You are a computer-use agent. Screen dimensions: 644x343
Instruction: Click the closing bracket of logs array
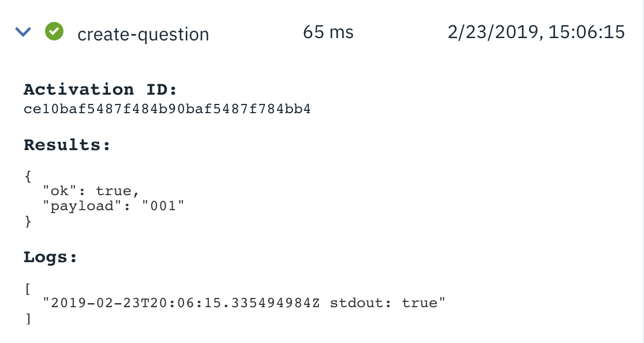click(x=28, y=319)
